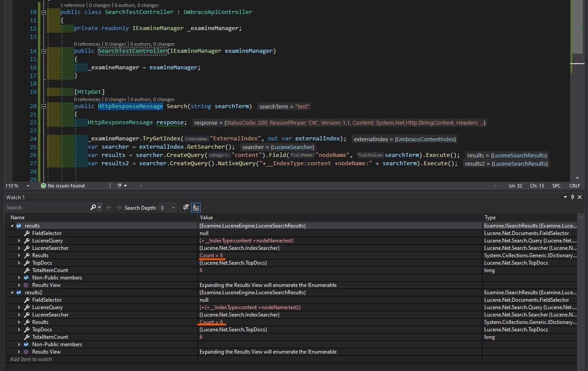This screenshot has width=588, height=371.
Task: Click the Value column header
Action: pos(340,217)
